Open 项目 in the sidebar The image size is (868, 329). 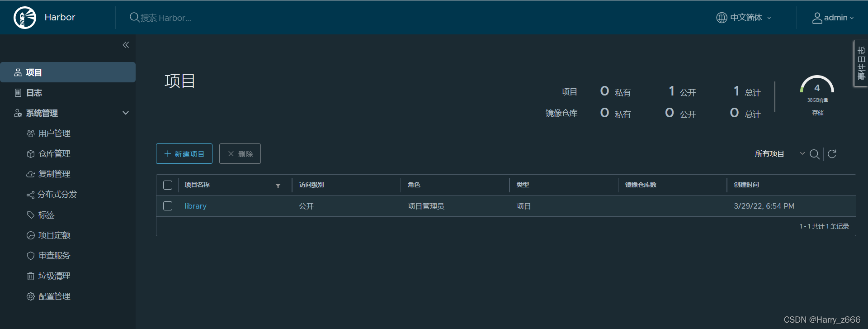click(68, 72)
